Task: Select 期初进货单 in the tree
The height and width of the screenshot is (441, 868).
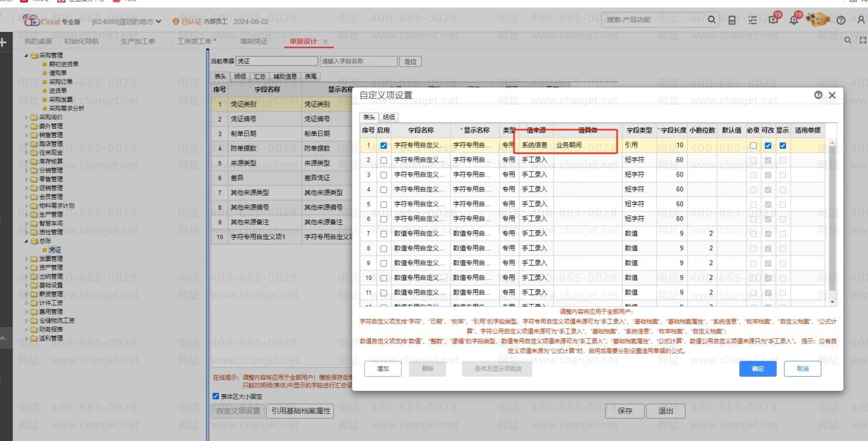Action: click(x=64, y=64)
